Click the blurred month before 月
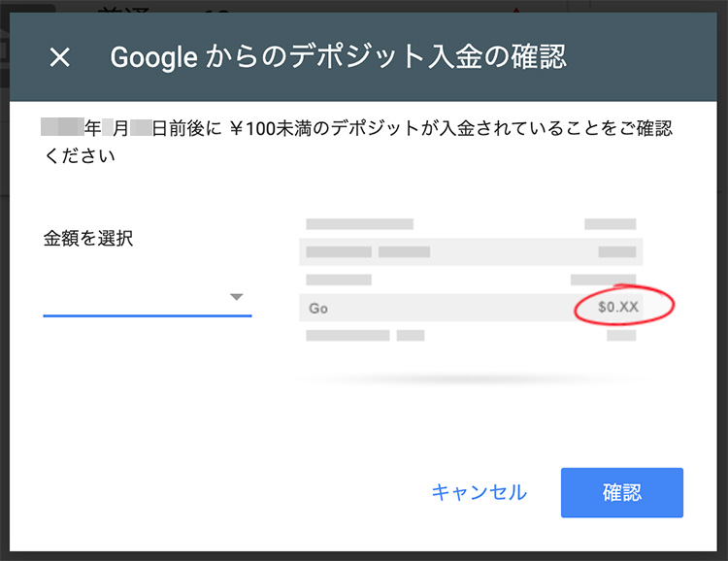Viewport: 728px width, 561px height. 107,127
